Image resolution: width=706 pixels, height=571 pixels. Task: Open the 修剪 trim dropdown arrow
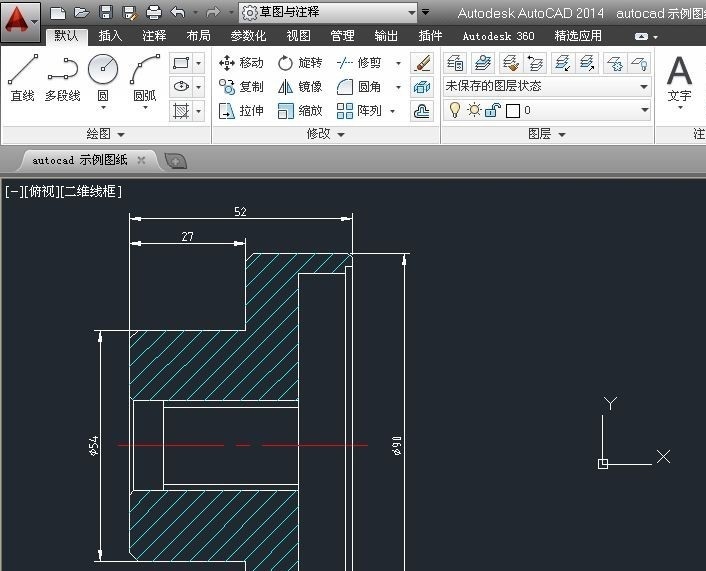[398, 63]
